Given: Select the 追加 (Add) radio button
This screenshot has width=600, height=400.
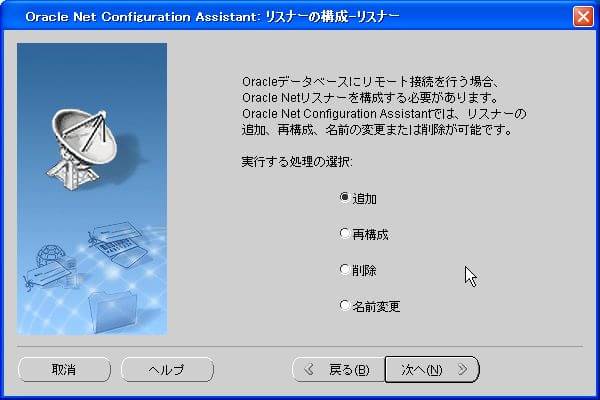Looking at the screenshot, I should (344, 198).
